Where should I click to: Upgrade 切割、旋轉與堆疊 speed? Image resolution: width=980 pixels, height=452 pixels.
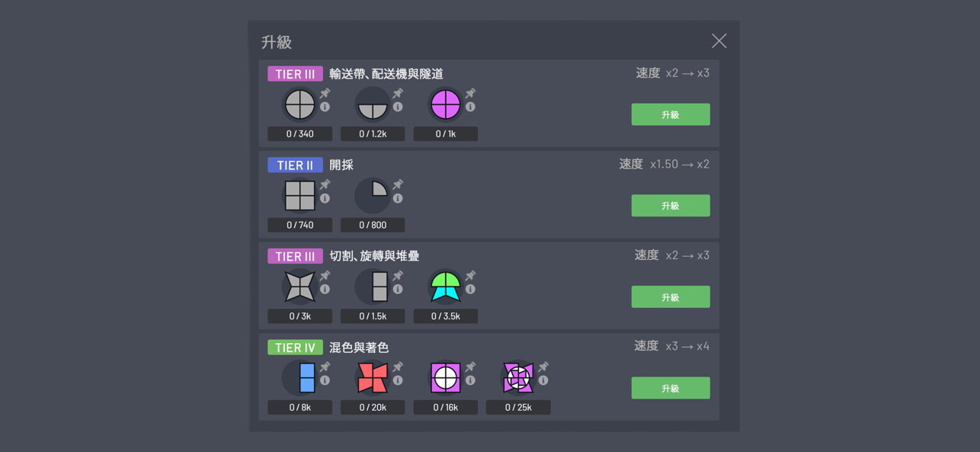671,297
